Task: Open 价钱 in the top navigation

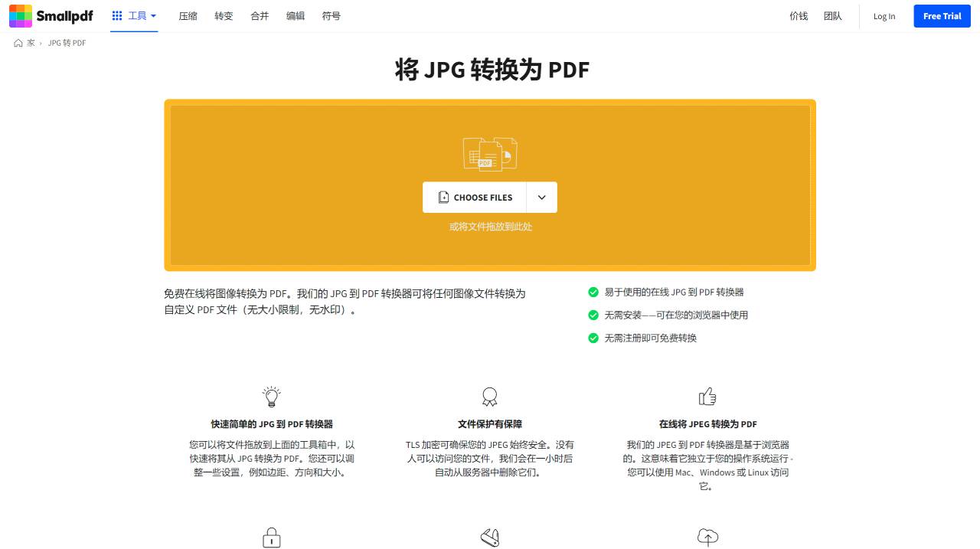Action: (x=799, y=15)
